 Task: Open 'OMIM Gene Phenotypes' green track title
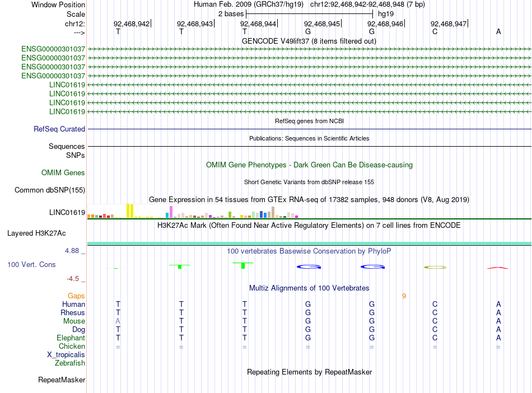[309, 165]
